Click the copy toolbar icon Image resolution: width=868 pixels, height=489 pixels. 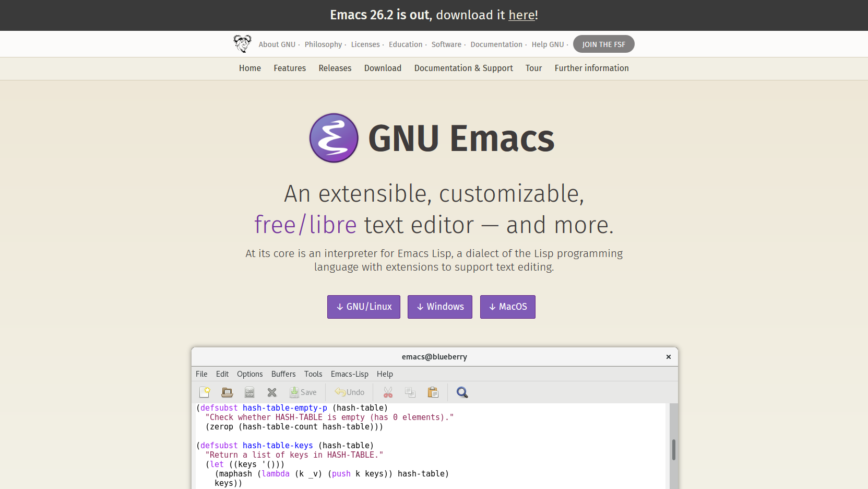tap(410, 392)
